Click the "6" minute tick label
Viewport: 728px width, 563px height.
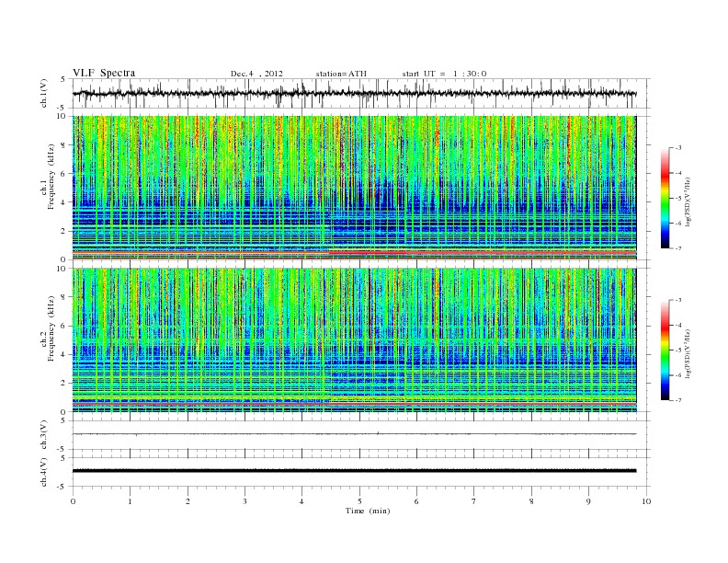(x=416, y=501)
